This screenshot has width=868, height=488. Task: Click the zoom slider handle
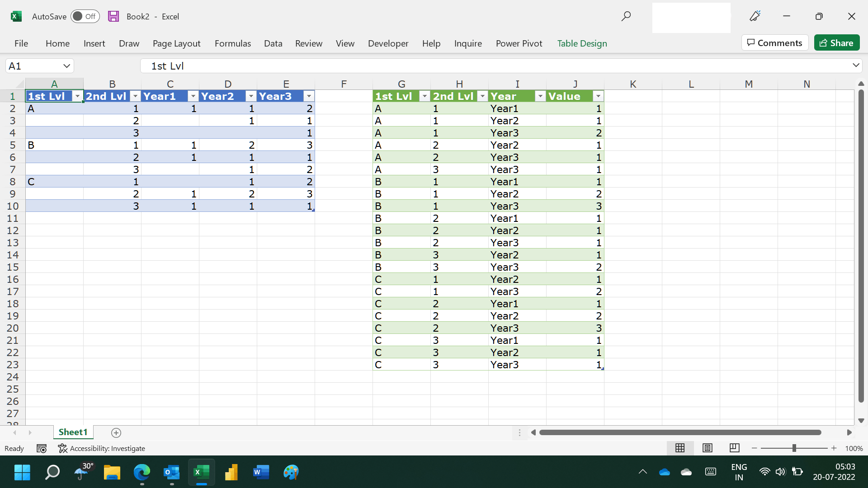(794, 448)
